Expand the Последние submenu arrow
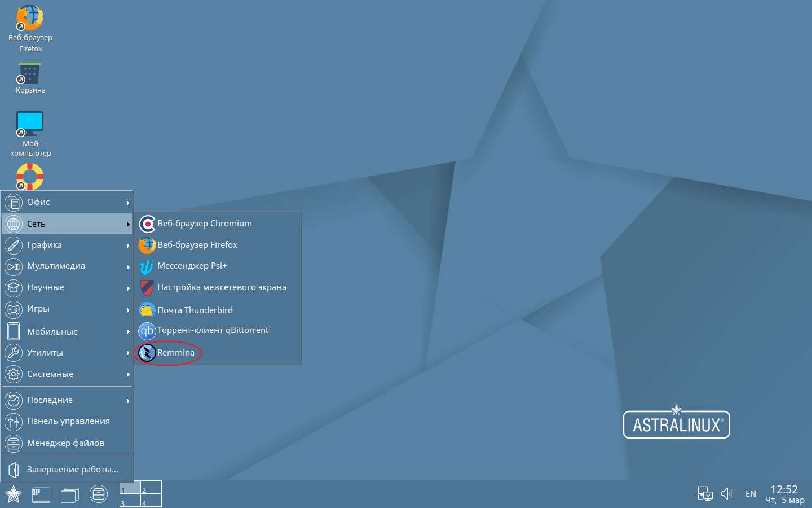The width and height of the screenshot is (812, 508). click(129, 401)
